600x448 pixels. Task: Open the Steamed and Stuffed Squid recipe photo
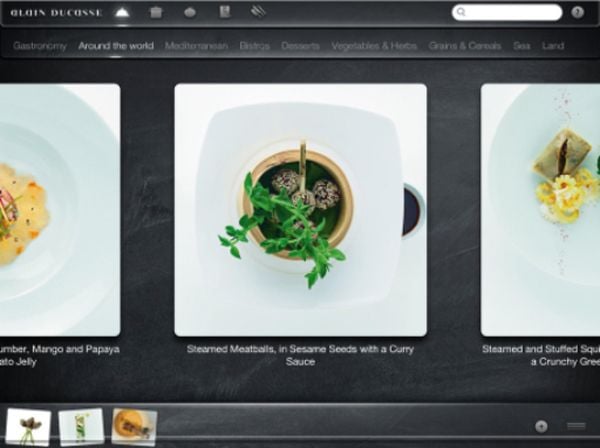click(540, 210)
